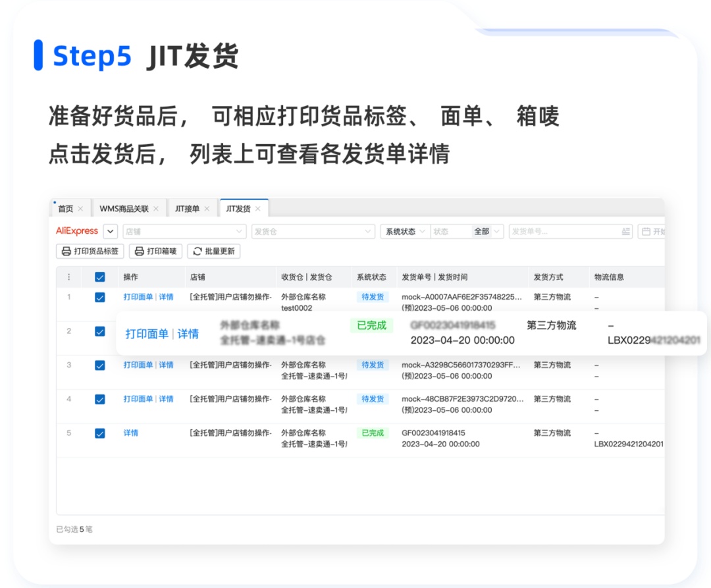Open 详情 link in row 3
The width and height of the screenshot is (711, 588).
pos(166,365)
